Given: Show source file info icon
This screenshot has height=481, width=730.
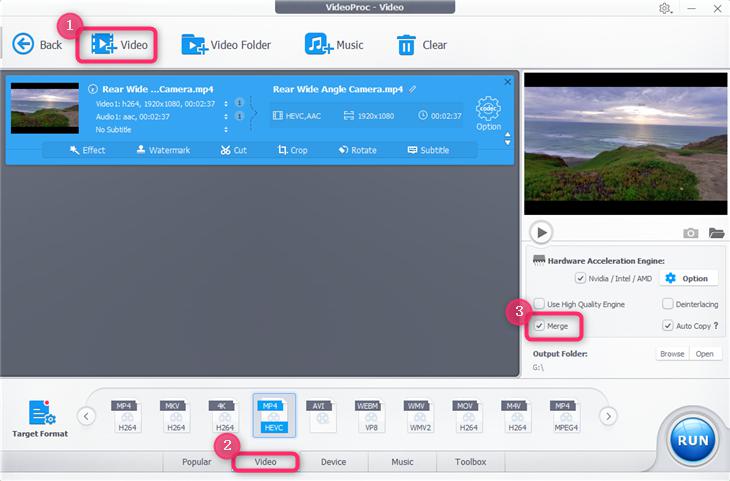Looking at the screenshot, I should tap(93, 89).
